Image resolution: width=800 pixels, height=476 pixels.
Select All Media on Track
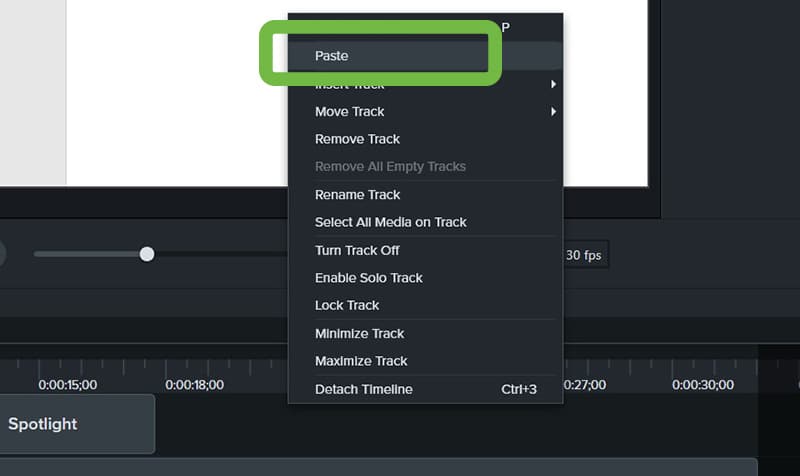[425, 222]
